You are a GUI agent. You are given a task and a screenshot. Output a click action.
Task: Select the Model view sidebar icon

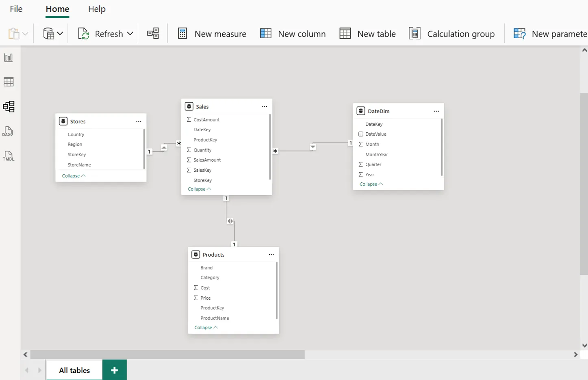pos(9,106)
